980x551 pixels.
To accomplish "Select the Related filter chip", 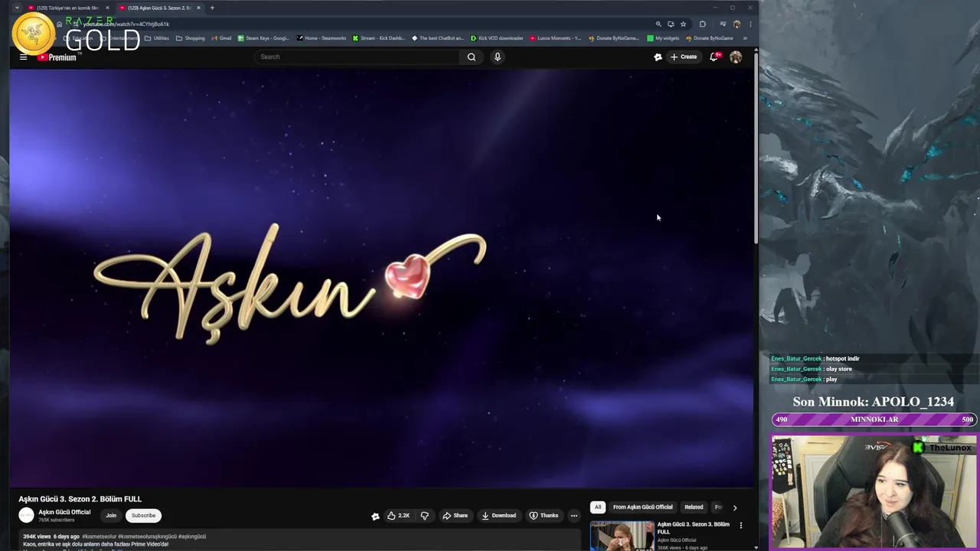I will (x=694, y=507).
